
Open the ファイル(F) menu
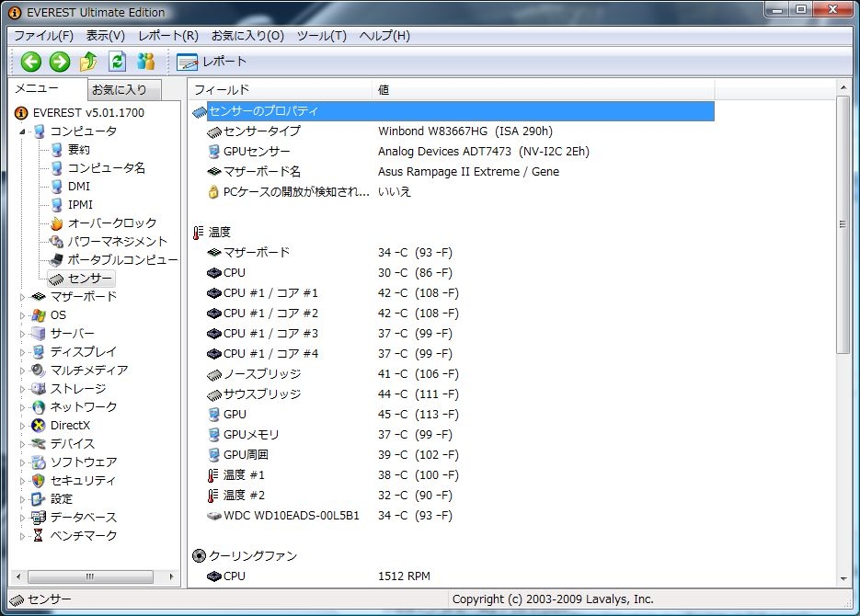click(x=43, y=36)
